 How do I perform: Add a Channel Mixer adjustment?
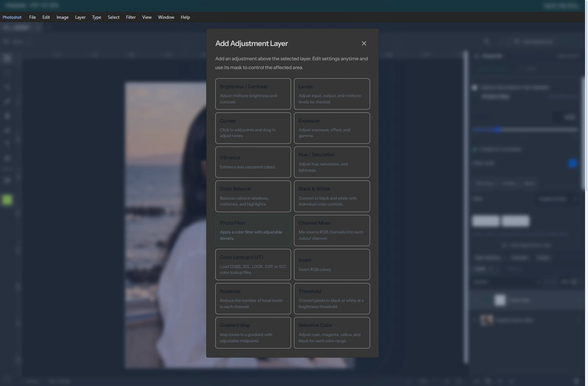coord(332,230)
